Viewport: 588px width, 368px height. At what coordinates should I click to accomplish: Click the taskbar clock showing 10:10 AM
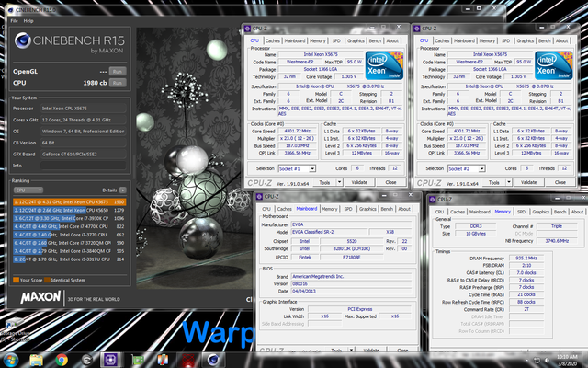(x=567, y=360)
